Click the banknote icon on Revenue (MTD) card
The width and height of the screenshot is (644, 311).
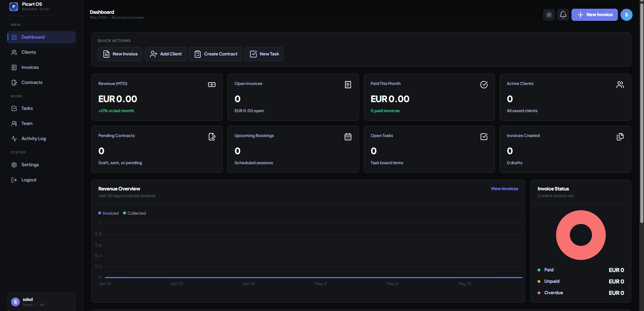click(212, 85)
